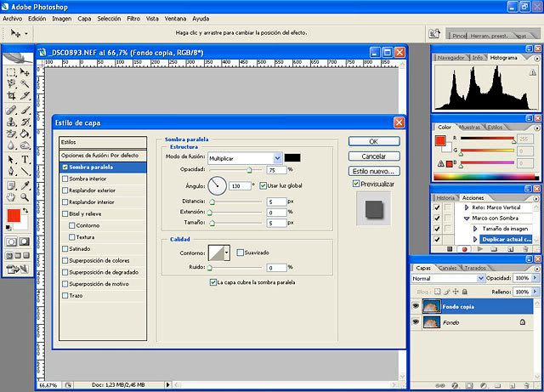Select the Slice tool
This screenshot has height=392, width=544.
(x=25, y=95)
